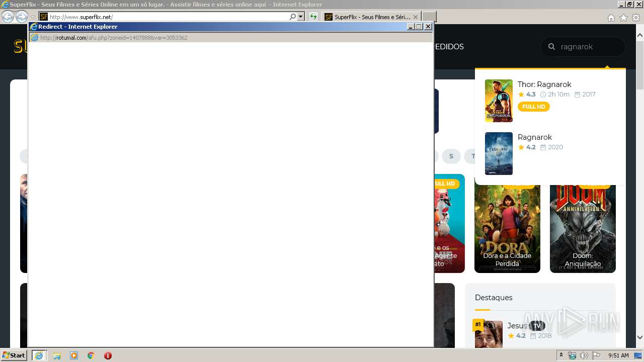
Task: Launch Google Chrome from the taskbar
Action: coord(91,355)
